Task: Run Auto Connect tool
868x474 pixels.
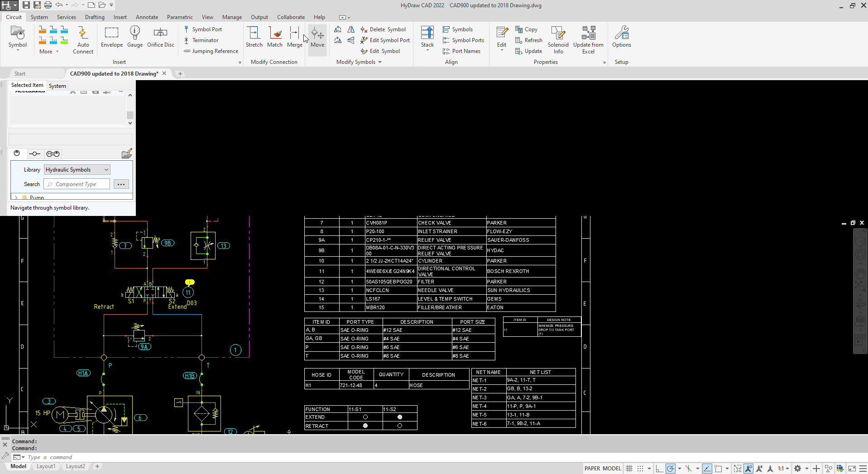Action: pyautogui.click(x=83, y=40)
